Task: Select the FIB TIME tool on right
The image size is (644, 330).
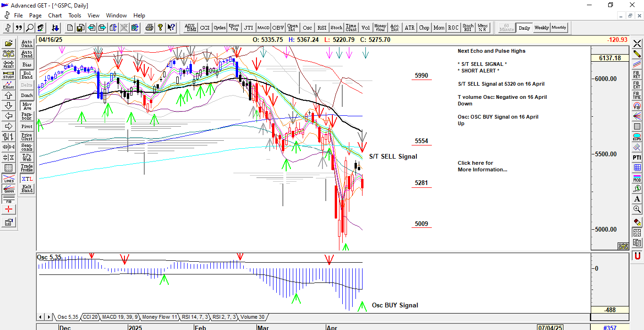Action: (637, 95)
